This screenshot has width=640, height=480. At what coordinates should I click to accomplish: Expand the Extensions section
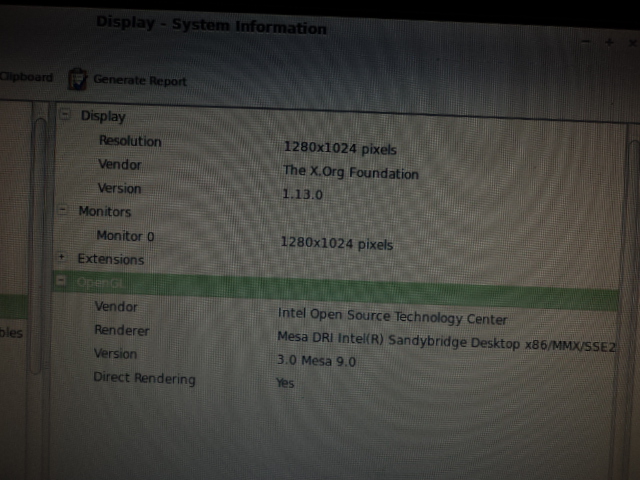[62, 257]
